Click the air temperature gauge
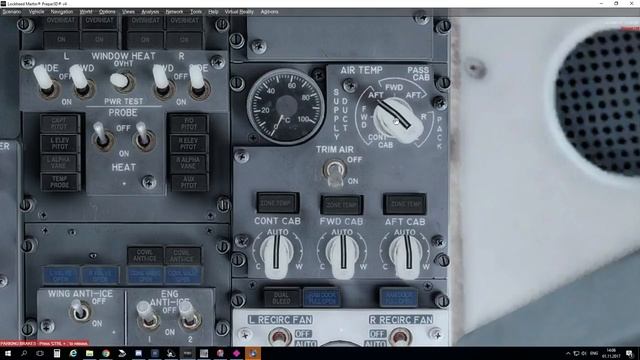This screenshot has width=640, height=360. (x=286, y=107)
